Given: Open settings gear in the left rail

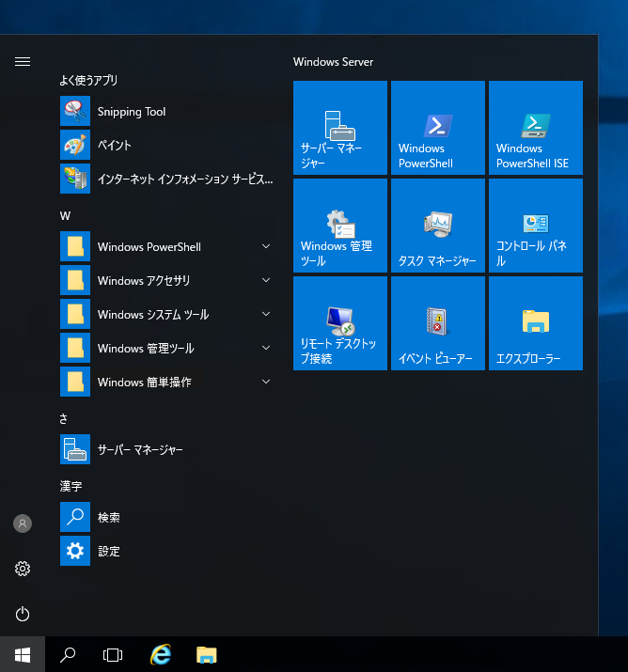Looking at the screenshot, I should click(x=23, y=569).
